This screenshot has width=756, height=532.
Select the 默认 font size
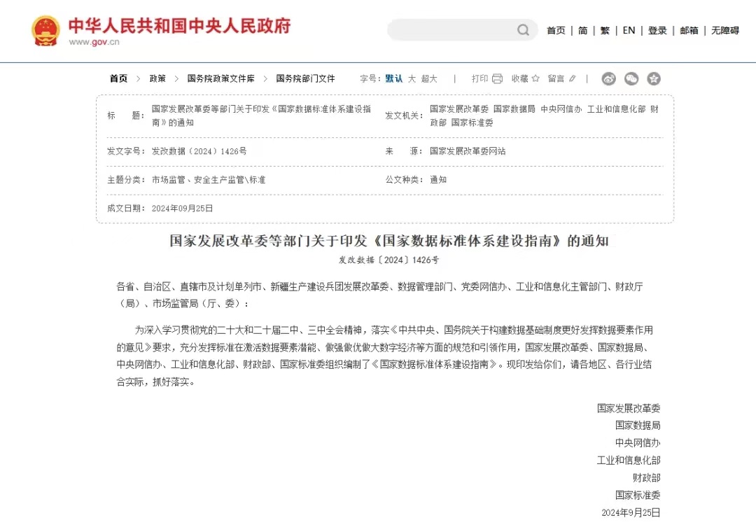coord(394,78)
